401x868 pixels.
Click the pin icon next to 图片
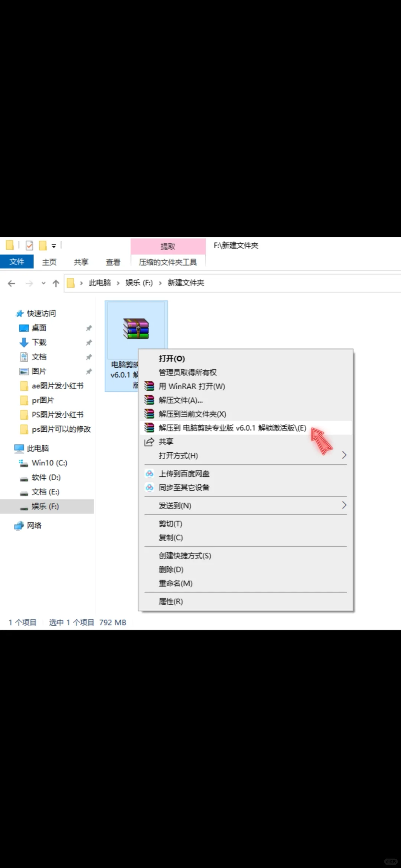(x=89, y=372)
